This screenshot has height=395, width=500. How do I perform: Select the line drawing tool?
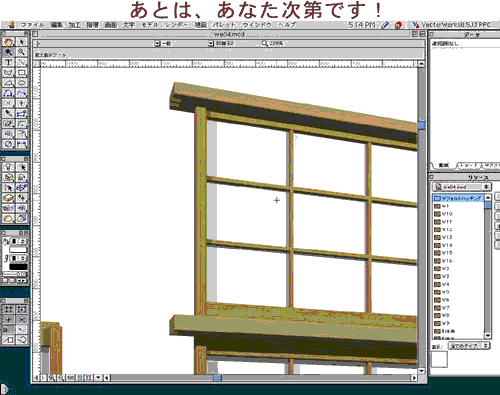point(21,62)
